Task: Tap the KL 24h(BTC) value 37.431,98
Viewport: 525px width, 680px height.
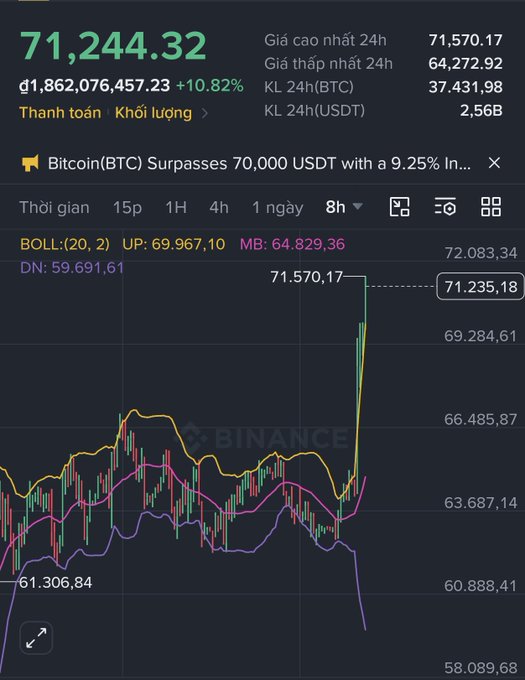Action: coord(466,87)
